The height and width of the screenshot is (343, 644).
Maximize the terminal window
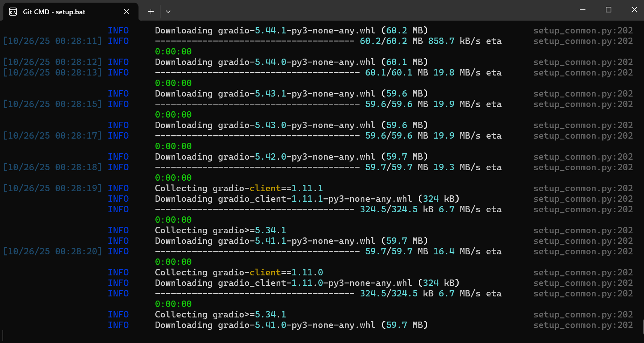tap(608, 10)
